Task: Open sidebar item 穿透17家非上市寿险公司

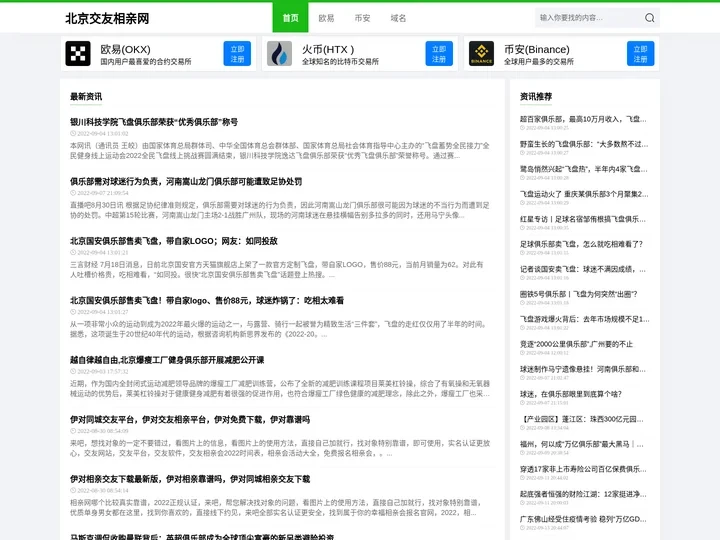Action: (x=583, y=469)
